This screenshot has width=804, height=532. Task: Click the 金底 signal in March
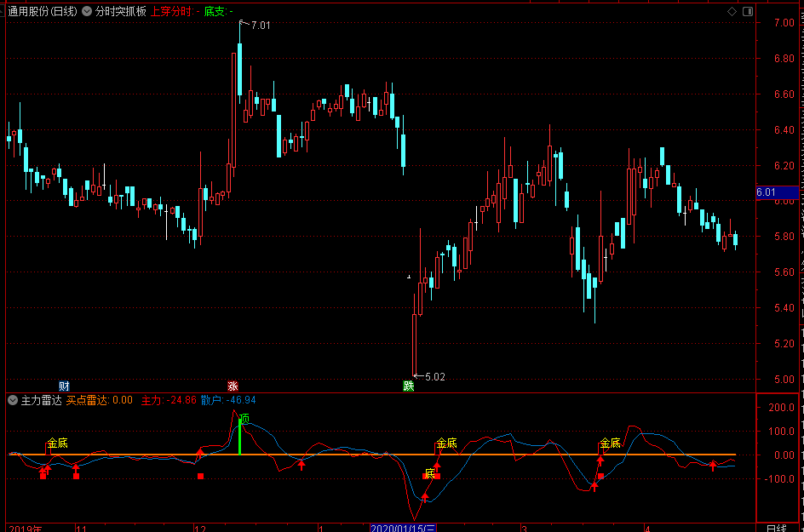[x=610, y=443]
